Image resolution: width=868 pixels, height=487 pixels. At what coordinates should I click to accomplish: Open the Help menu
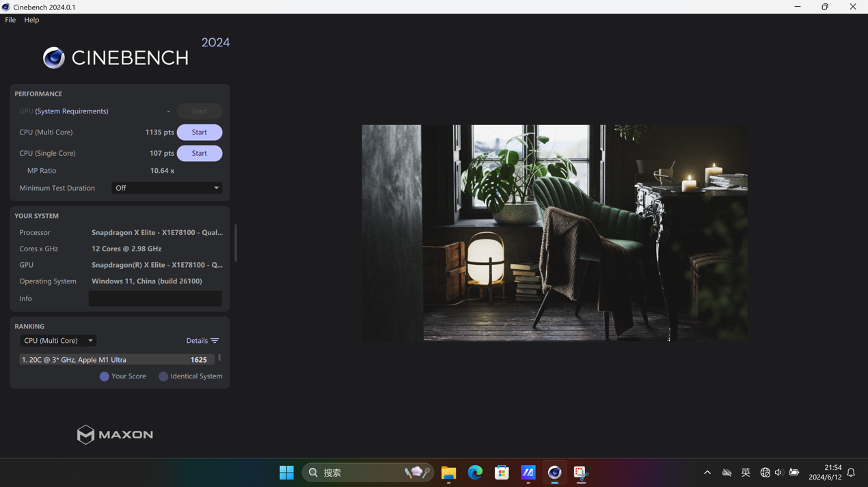coord(31,20)
